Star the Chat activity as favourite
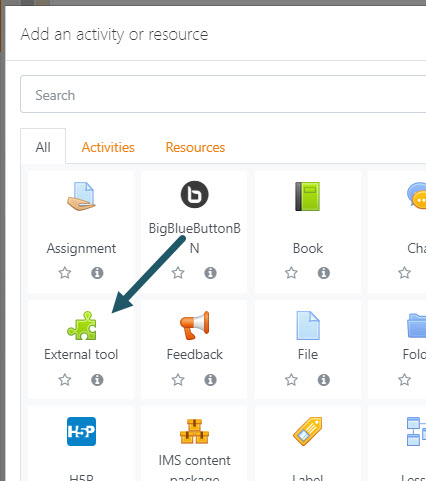The image size is (426, 481). [405, 273]
